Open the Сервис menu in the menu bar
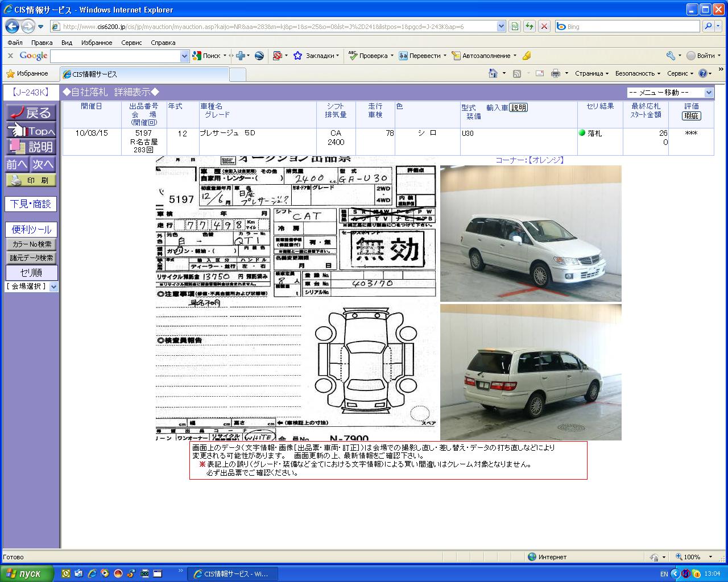Viewport: 728px width, 582px height. tap(131, 43)
